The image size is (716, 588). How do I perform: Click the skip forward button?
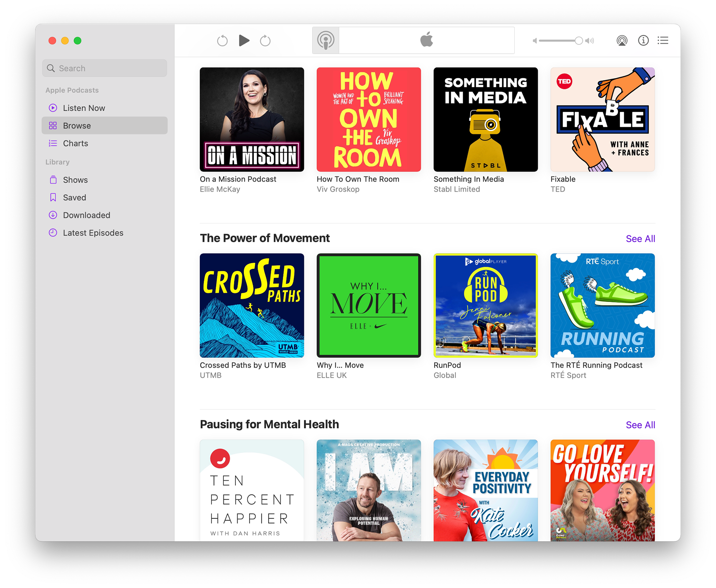tap(265, 40)
